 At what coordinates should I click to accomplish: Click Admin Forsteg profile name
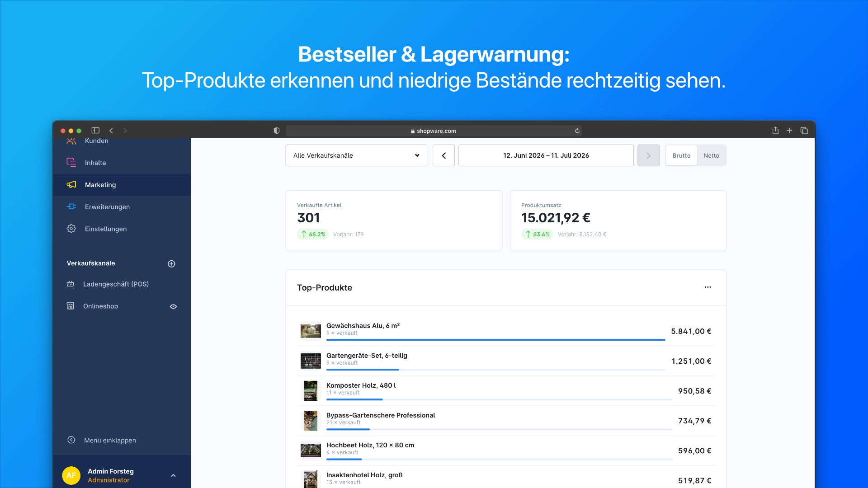click(x=111, y=471)
